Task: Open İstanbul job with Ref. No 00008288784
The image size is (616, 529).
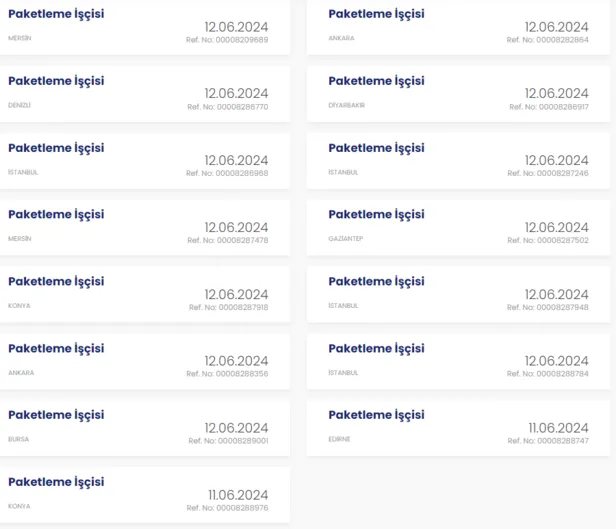Action: click(x=376, y=348)
